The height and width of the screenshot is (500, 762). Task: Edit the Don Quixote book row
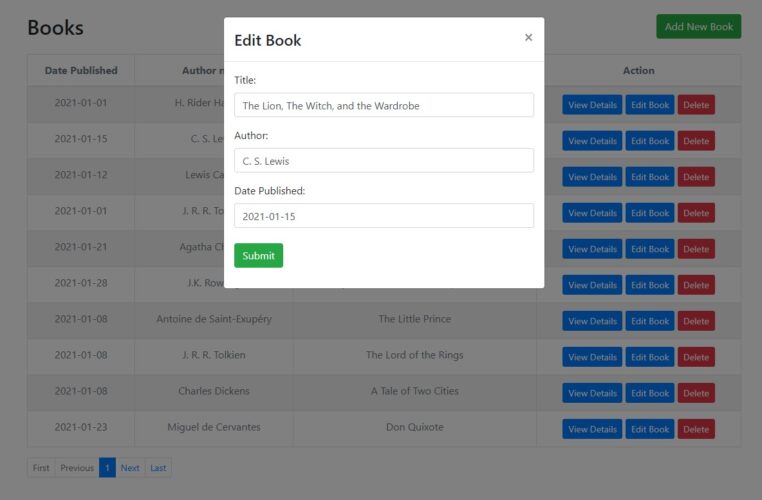649,429
